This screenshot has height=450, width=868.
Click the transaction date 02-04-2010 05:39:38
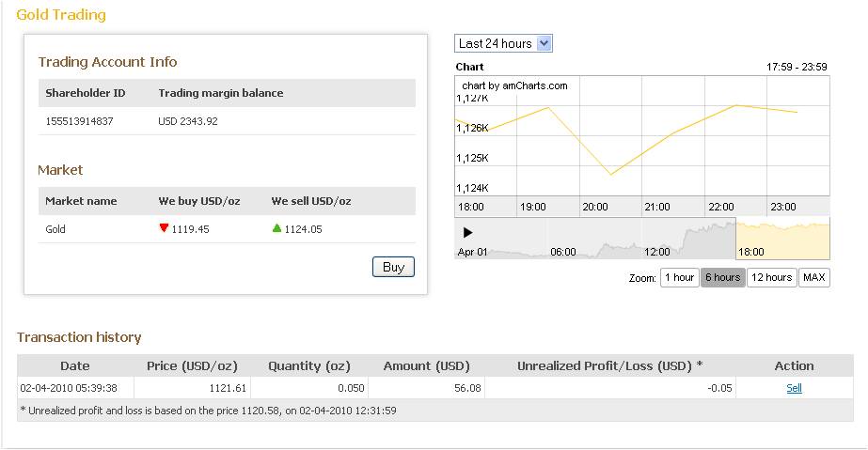(69, 388)
